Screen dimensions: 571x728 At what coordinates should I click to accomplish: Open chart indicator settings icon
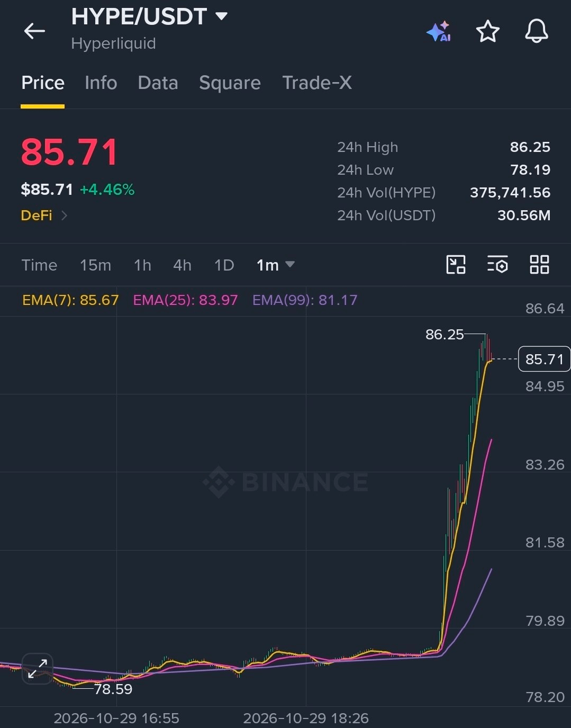coord(497,264)
